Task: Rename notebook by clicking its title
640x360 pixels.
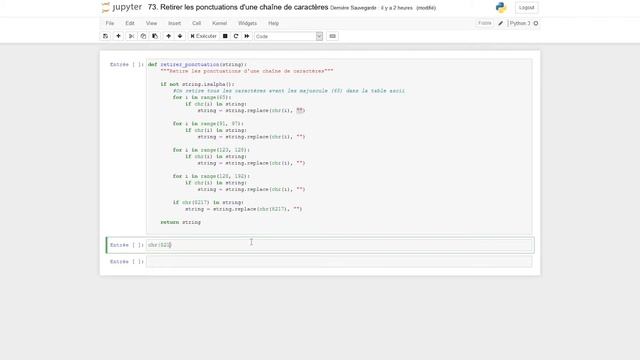Action: tap(238, 7)
